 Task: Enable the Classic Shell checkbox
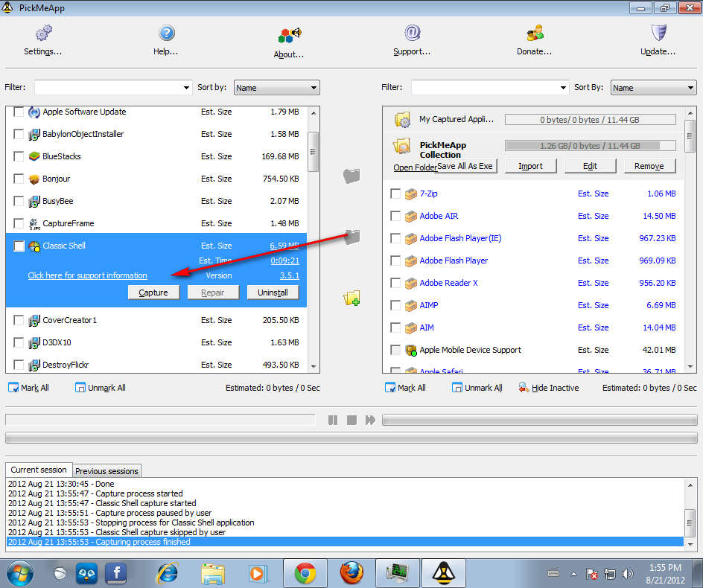19,246
